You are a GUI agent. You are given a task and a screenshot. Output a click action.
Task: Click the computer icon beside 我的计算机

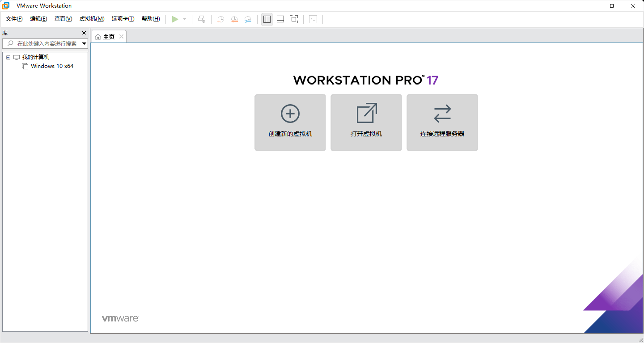tap(17, 57)
